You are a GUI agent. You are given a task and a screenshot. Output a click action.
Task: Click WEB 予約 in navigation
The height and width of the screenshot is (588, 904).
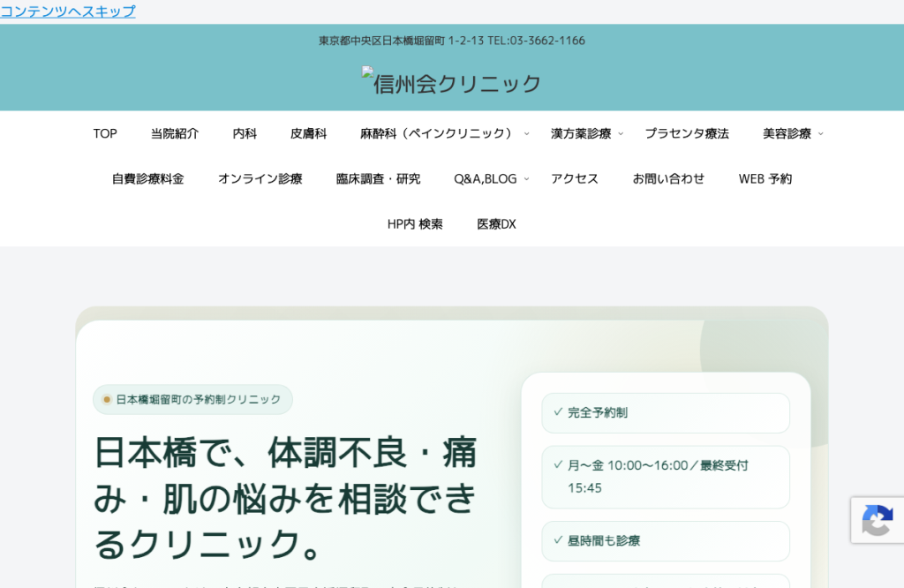765,178
